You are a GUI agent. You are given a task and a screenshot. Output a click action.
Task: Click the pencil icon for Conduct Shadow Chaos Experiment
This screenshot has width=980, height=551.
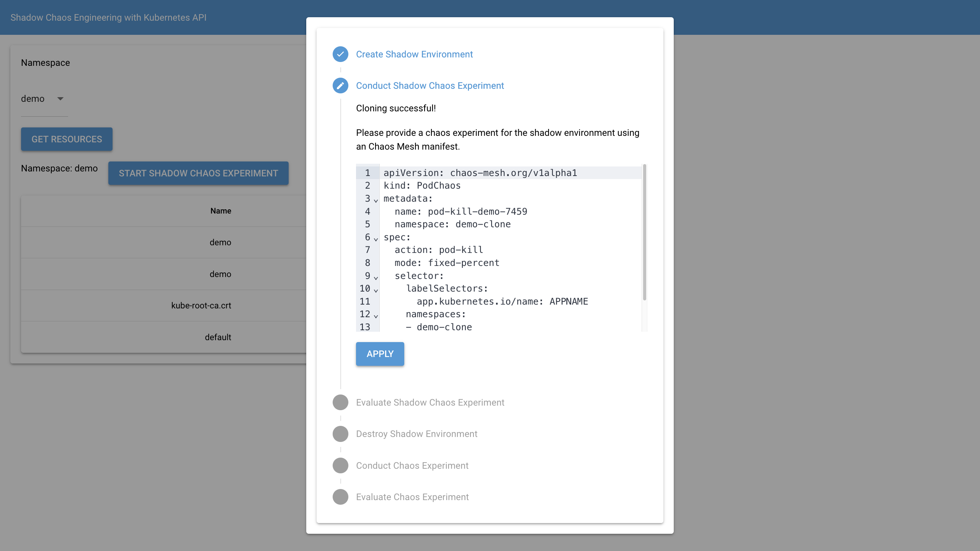[340, 86]
